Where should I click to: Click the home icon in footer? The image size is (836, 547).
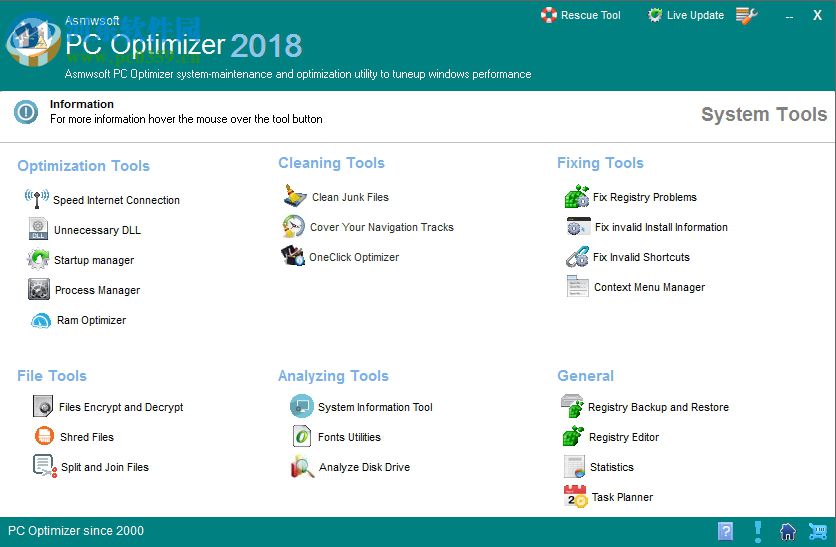(788, 532)
